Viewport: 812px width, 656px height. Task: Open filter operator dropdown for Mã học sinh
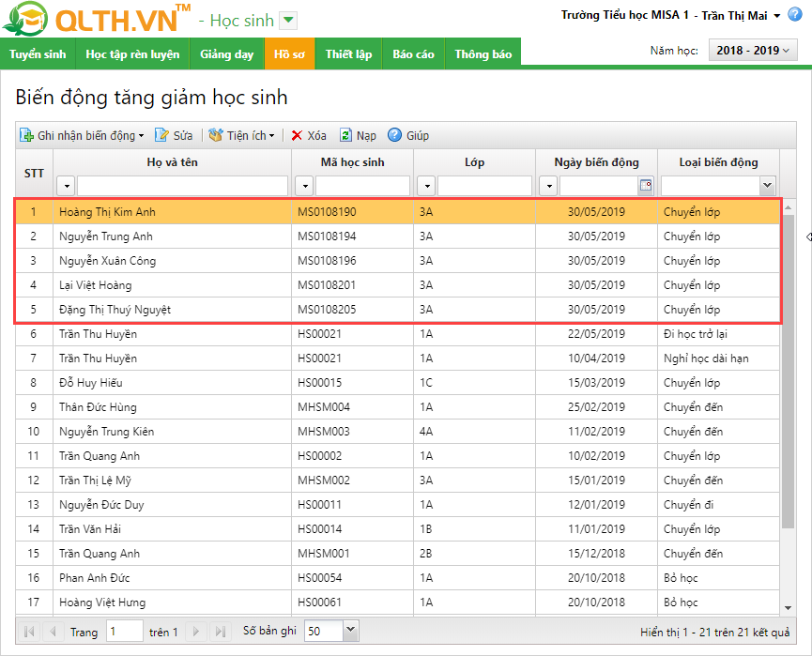coord(304,186)
